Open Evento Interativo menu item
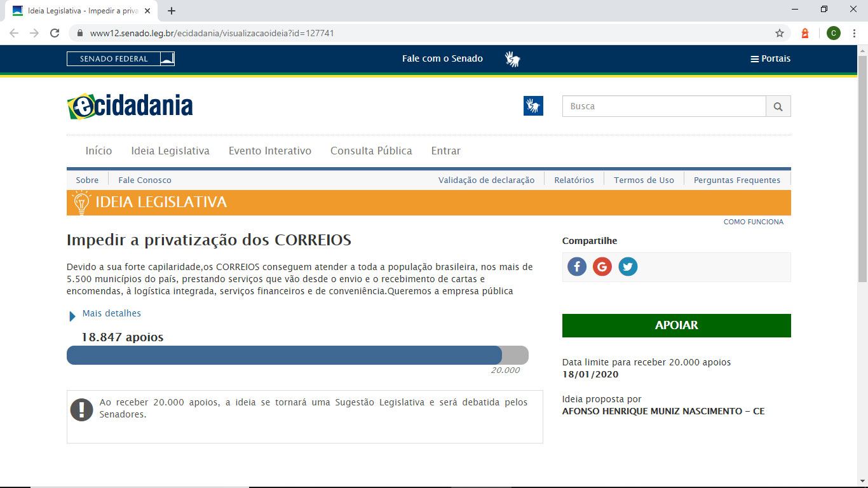Image resolution: width=868 pixels, height=488 pixels. coord(270,151)
